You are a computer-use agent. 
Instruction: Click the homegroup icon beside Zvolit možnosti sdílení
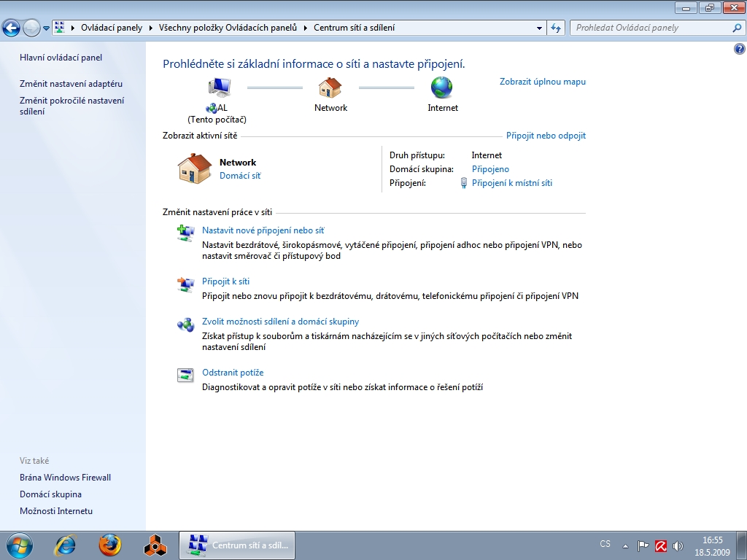click(185, 324)
